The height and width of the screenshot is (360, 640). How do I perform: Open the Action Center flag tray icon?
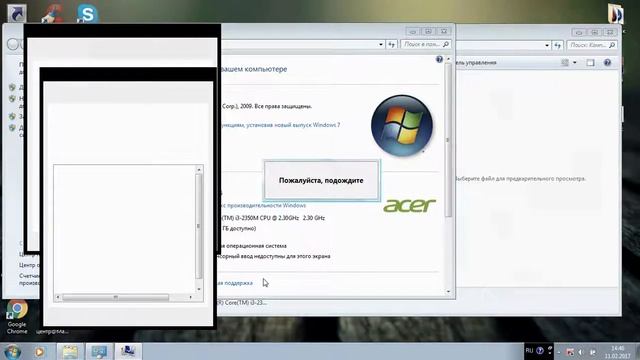(570, 352)
